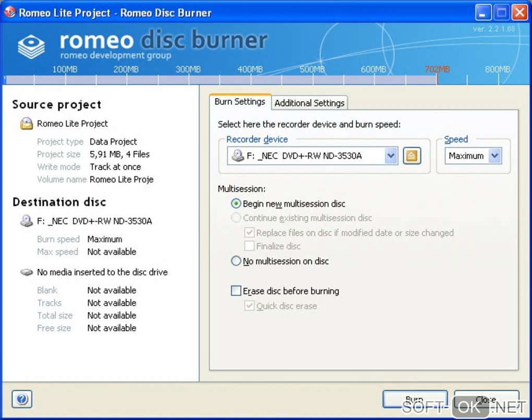This screenshot has height=420, width=532.
Task: Click the Max speed 'Not available' value
Action: point(112,251)
